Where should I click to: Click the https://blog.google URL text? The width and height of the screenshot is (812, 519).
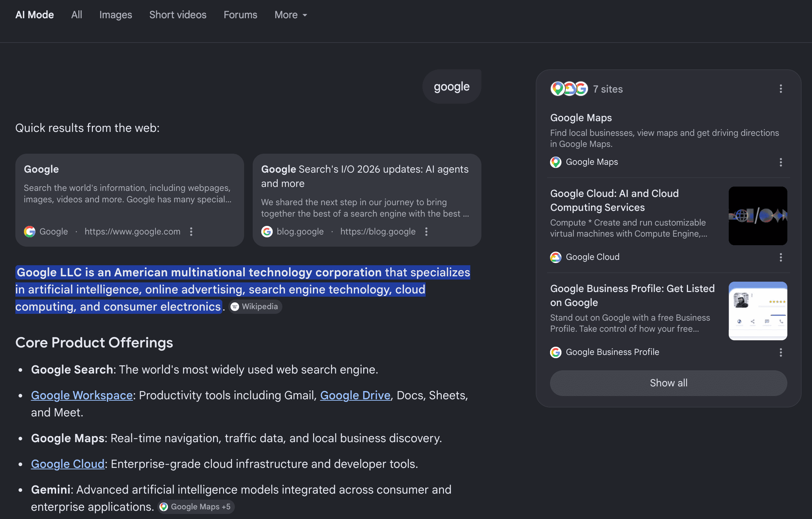click(x=378, y=232)
